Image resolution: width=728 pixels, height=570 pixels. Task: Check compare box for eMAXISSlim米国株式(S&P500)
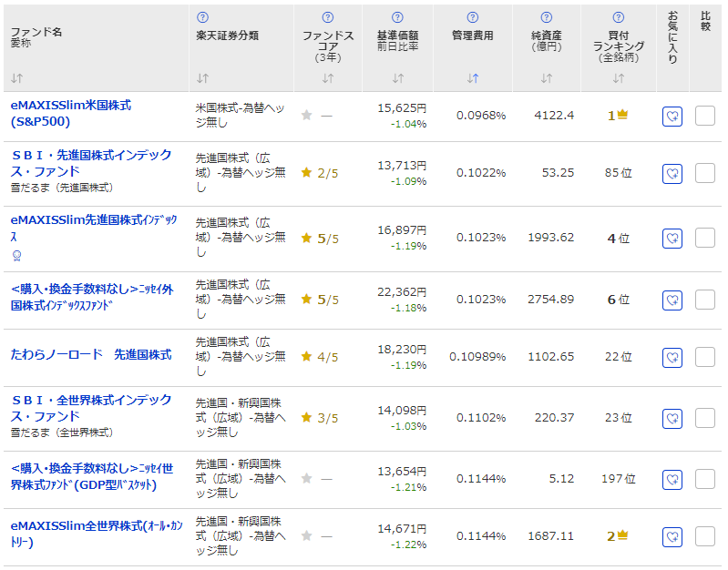(x=705, y=116)
